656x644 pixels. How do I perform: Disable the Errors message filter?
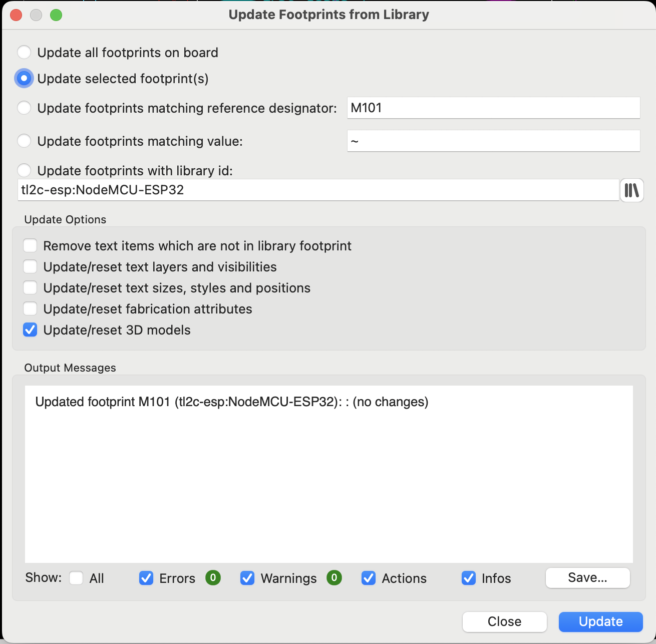pos(146,578)
